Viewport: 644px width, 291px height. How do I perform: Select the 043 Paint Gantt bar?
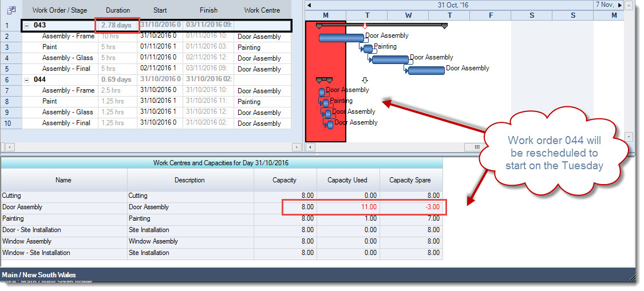coord(369,49)
